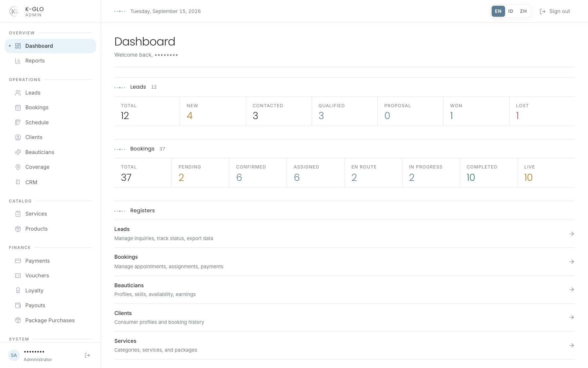Click the Sign out button

555,11
